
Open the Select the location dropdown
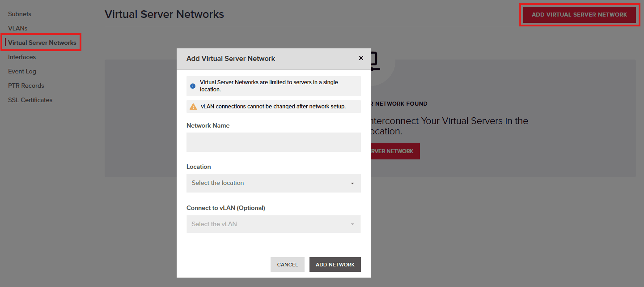273,183
